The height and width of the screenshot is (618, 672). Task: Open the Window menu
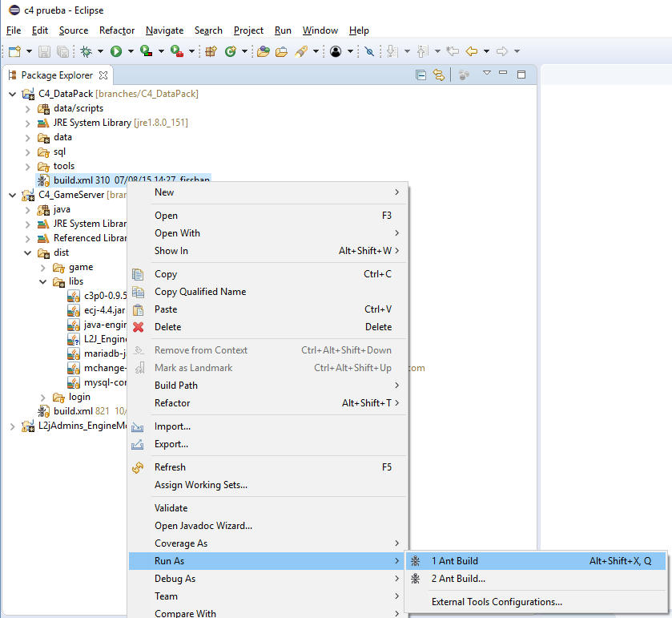coord(320,30)
